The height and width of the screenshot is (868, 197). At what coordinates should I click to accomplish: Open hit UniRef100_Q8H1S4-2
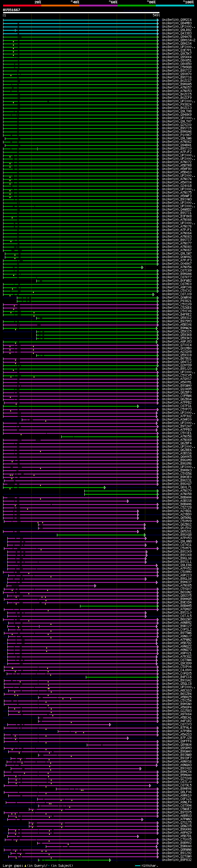point(179,40)
